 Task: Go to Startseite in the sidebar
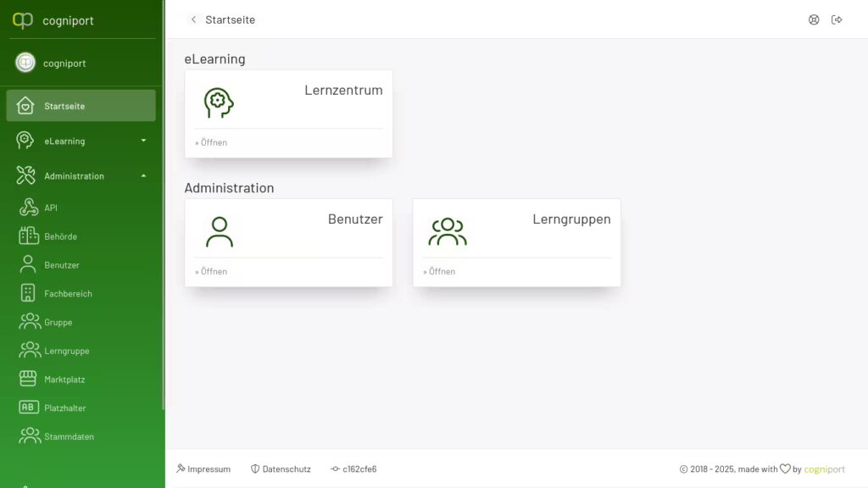(x=81, y=106)
